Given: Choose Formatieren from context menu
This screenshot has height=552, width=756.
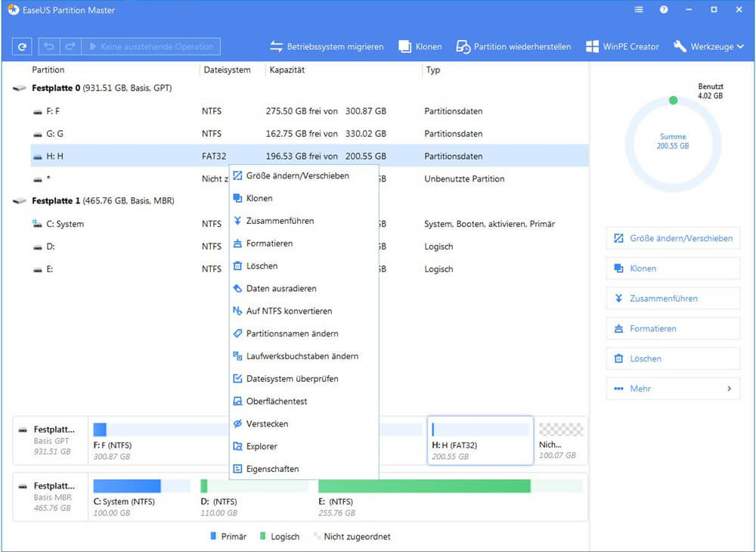Looking at the screenshot, I should (x=304, y=243).
